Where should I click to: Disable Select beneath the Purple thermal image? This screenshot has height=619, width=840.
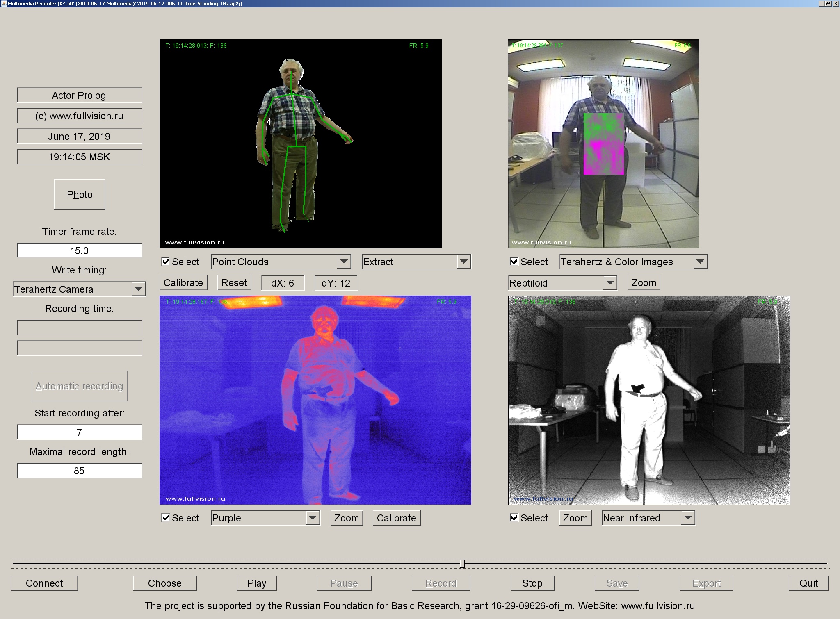tap(166, 518)
